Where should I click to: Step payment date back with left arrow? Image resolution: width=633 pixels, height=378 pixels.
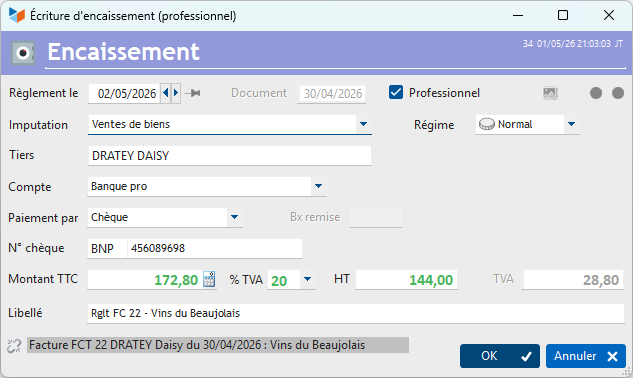tap(166, 93)
